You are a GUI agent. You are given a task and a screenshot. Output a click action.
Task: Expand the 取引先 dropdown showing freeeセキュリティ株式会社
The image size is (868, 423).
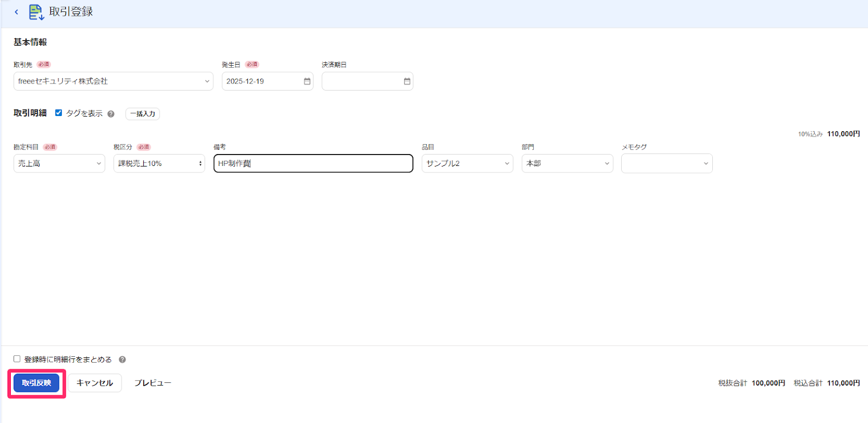click(x=113, y=81)
